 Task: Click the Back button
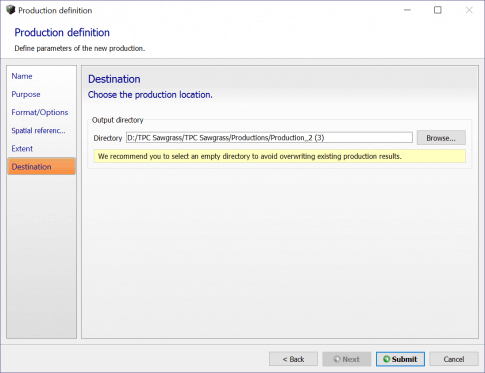pyautogui.click(x=293, y=359)
